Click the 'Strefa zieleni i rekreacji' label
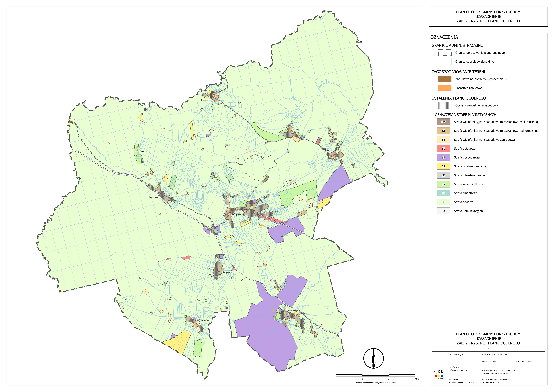Image resolution: width=555 pixels, height=392 pixels. pos(469,184)
